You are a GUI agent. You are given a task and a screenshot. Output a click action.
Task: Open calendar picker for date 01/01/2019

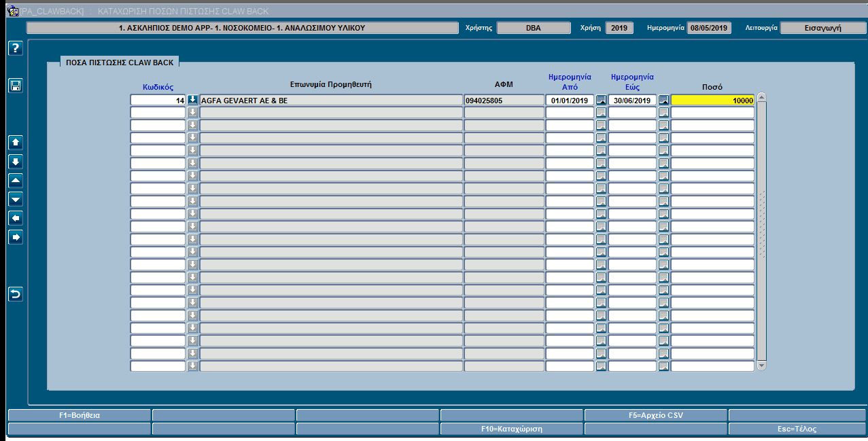[601, 100]
